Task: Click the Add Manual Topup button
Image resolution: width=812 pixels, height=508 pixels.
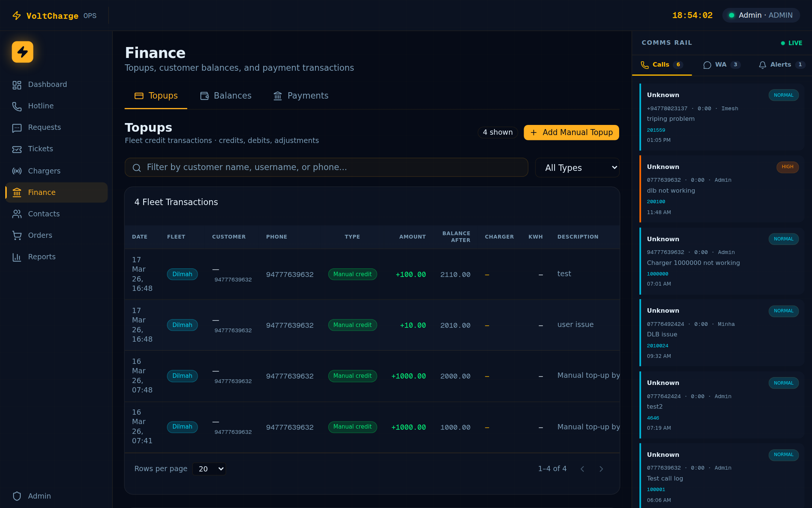Action: (571, 132)
